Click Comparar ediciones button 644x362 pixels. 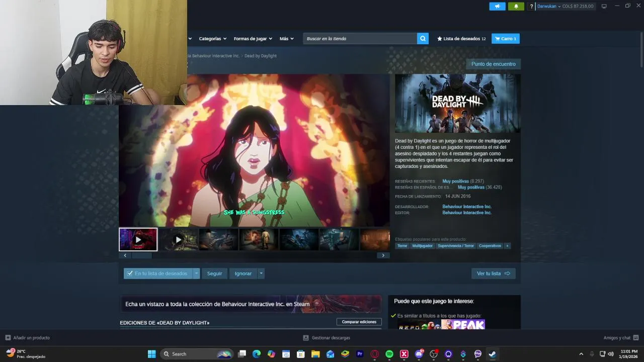[359, 322]
